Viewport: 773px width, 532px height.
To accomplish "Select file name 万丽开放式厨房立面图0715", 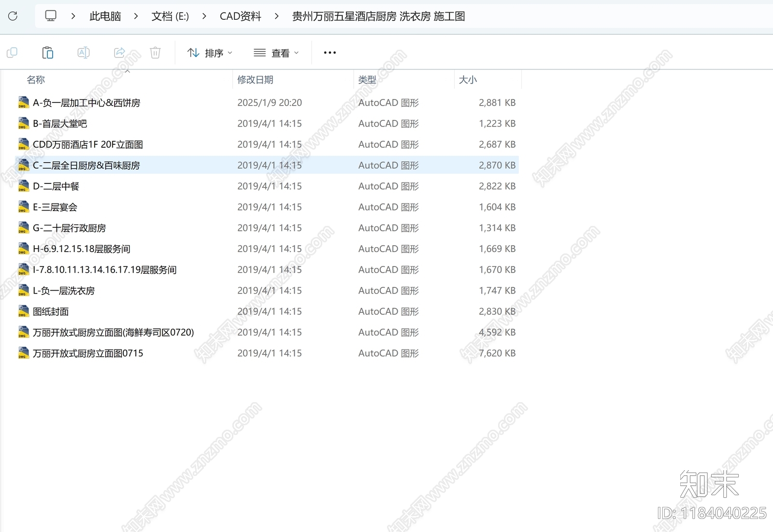I will (x=88, y=353).
